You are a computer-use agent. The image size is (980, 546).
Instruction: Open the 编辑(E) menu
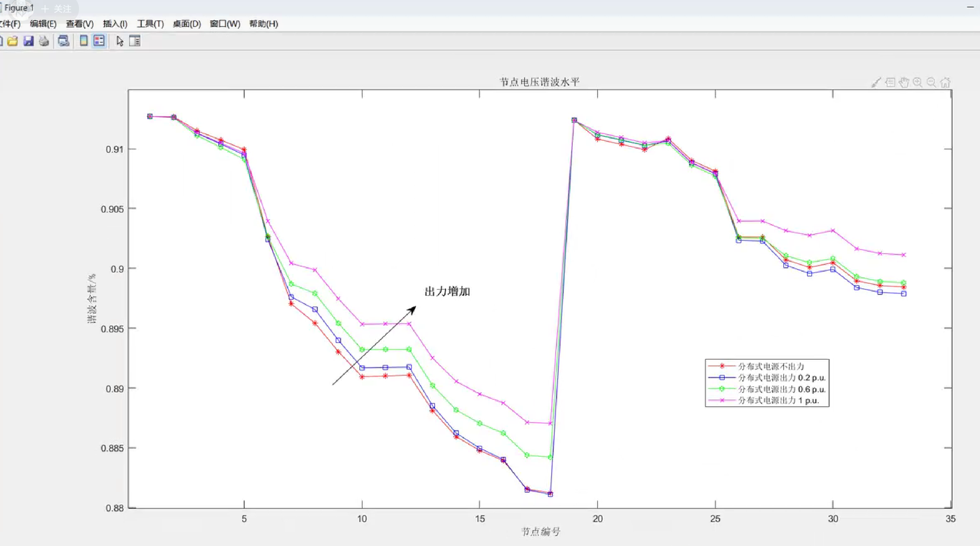click(43, 24)
